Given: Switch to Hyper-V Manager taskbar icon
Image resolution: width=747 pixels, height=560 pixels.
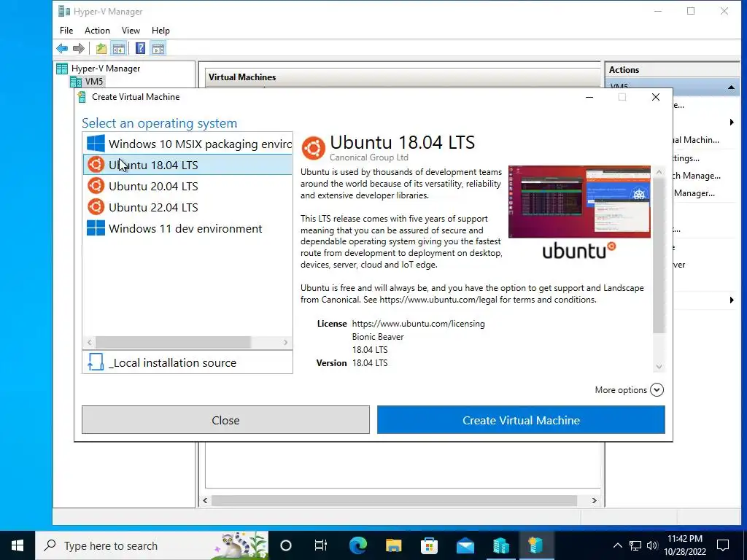Looking at the screenshot, I should click(500, 545).
